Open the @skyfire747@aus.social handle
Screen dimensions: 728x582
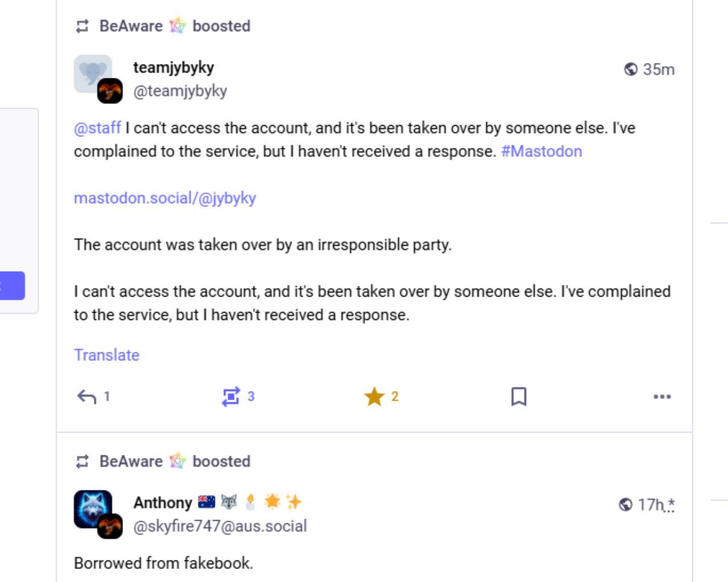220,526
